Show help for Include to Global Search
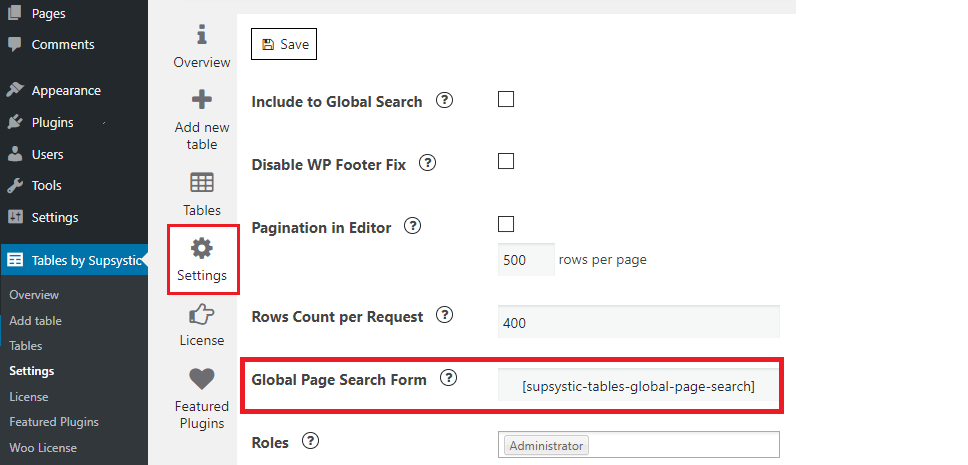 coord(444,101)
